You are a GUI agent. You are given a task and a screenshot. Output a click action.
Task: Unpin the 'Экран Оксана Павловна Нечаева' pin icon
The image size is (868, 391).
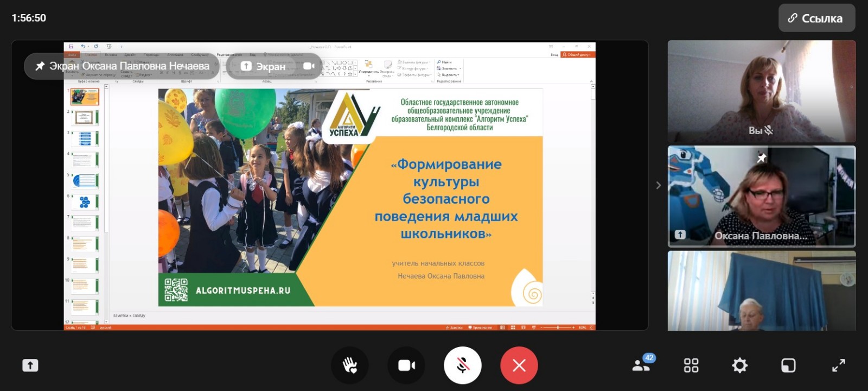(x=40, y=66)
